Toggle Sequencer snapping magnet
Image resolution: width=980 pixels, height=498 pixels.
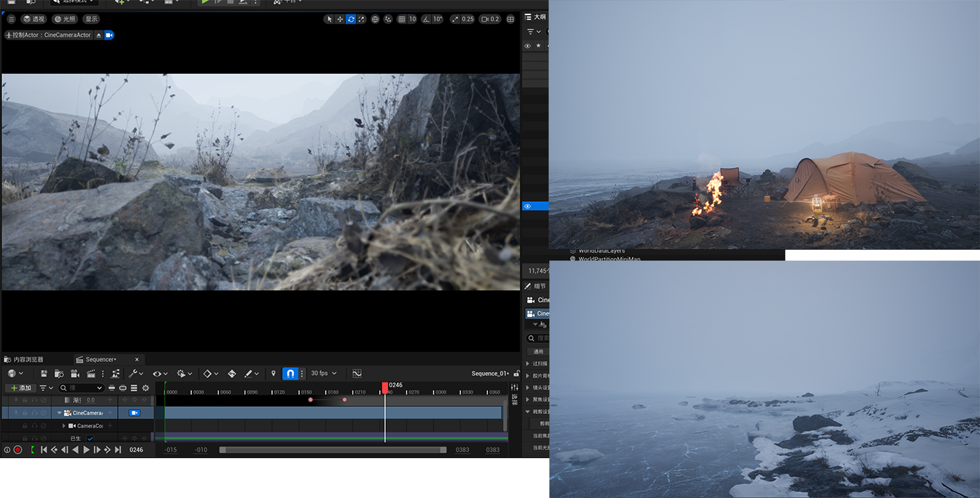pos(290,373)
